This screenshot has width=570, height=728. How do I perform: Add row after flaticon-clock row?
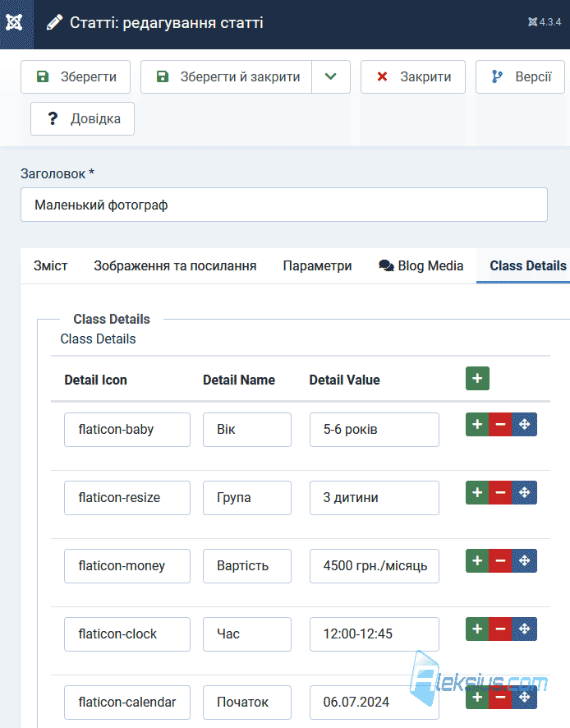point(477,629)
